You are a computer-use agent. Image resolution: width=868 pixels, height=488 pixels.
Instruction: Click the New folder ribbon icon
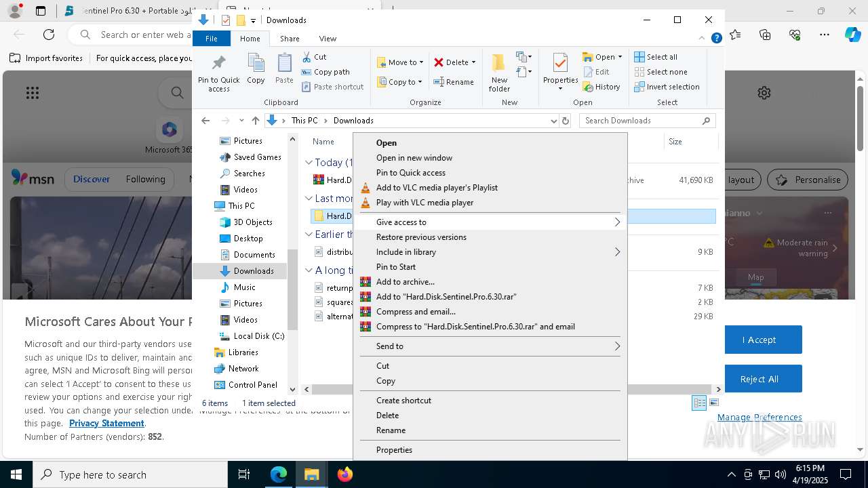499,73
